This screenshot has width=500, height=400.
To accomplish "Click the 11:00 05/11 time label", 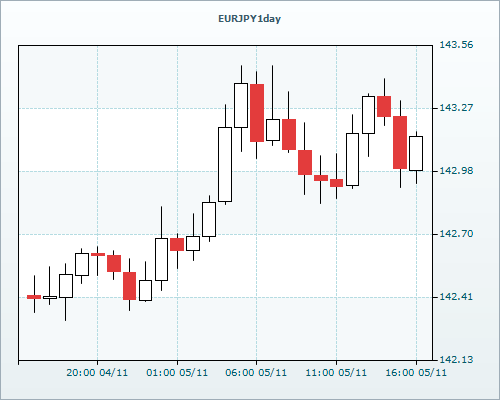I will (336, 373).
